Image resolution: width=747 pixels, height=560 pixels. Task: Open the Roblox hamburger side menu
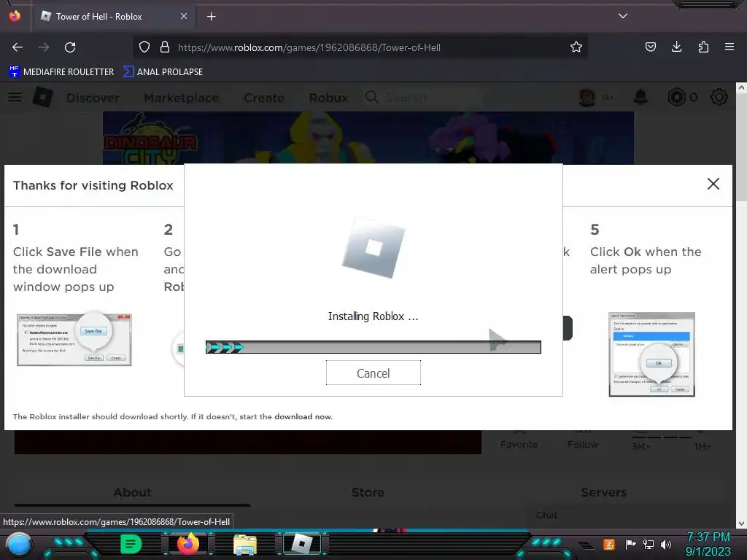[x=15, y=97]
